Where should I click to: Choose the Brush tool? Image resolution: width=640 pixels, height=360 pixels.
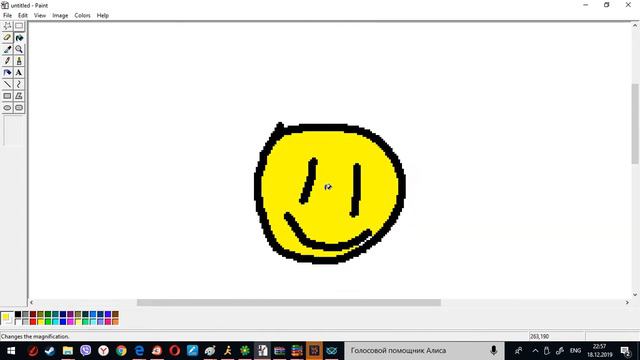pyautogui.click(x=19, y=61)
